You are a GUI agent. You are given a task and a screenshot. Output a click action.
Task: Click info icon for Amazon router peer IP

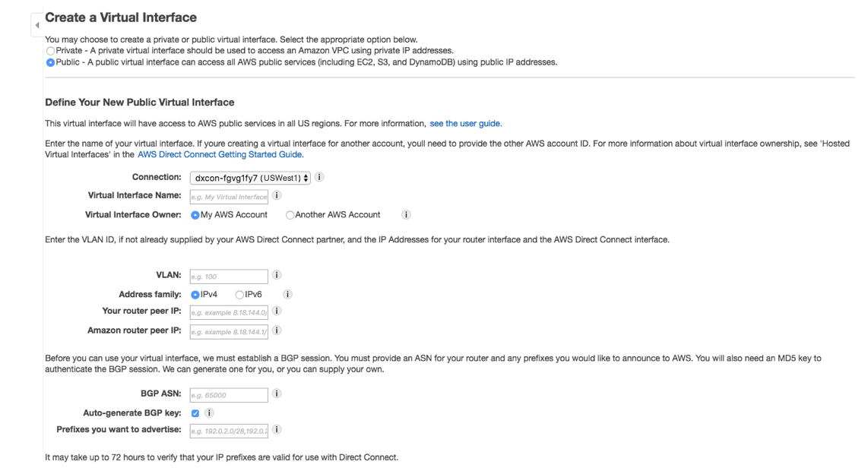point(277,330)
